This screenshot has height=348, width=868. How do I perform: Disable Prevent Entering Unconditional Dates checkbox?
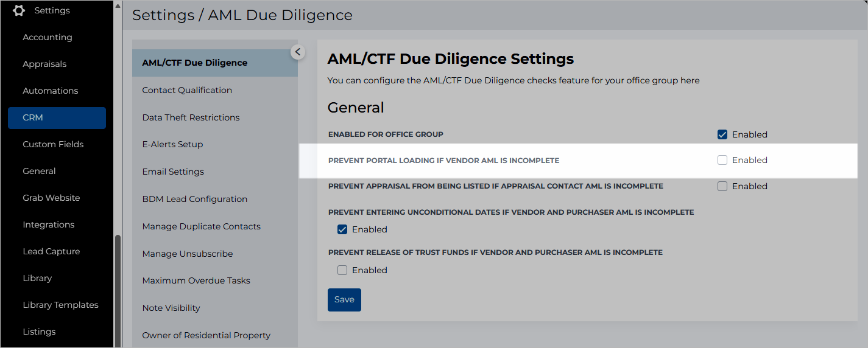(x=342, y=229)
